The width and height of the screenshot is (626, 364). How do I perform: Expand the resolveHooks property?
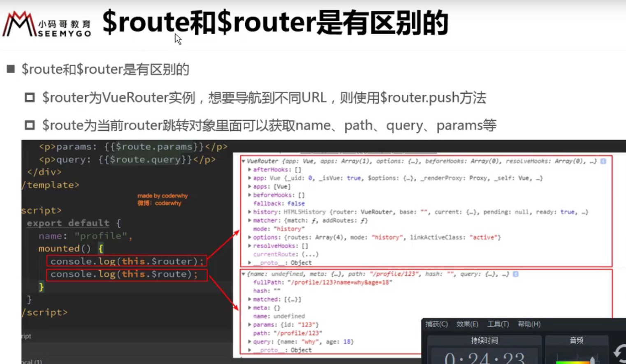(250, 246)
